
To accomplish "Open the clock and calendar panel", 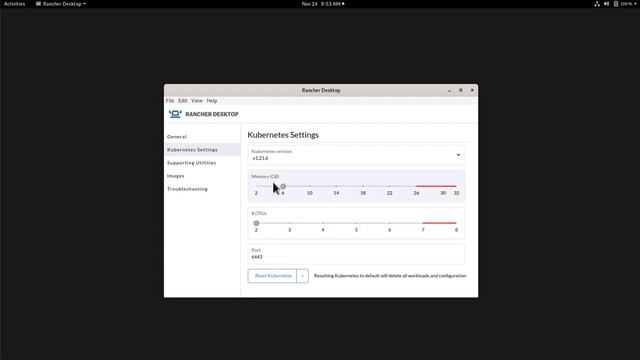I will tap(322, 4).
